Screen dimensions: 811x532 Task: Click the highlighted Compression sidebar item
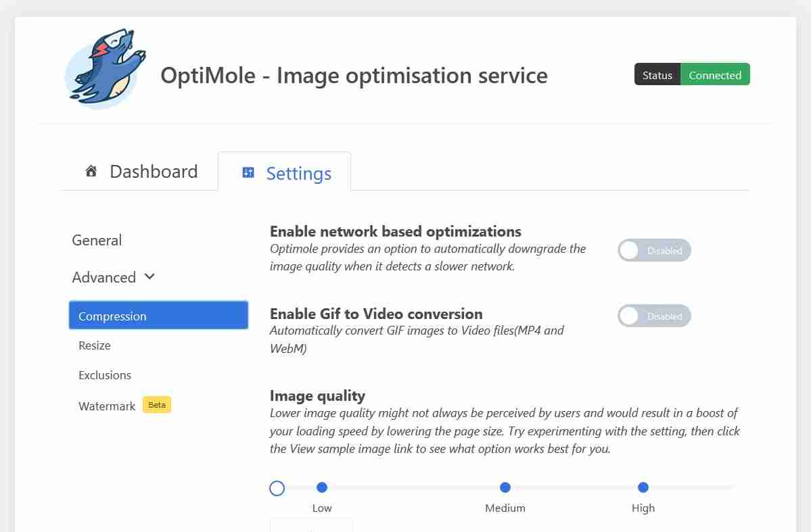112,315
